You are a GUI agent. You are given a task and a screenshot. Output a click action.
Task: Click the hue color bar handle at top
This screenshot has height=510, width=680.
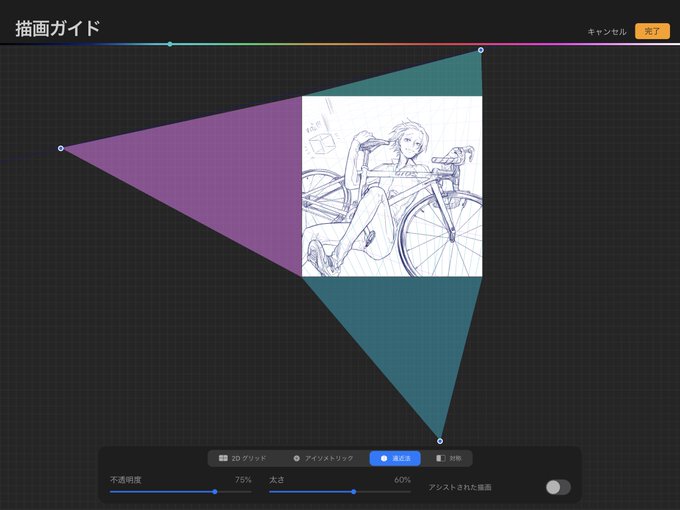(170, 44)
